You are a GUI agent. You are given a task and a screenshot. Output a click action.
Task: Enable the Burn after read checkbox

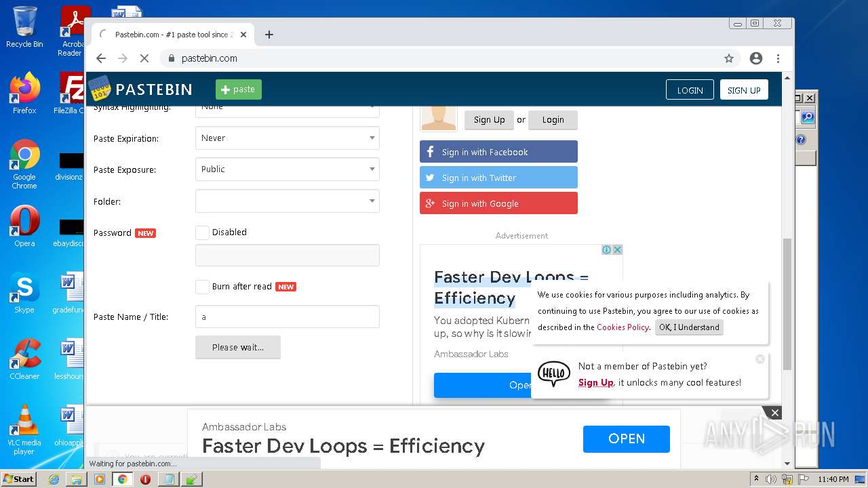[202, 287]
